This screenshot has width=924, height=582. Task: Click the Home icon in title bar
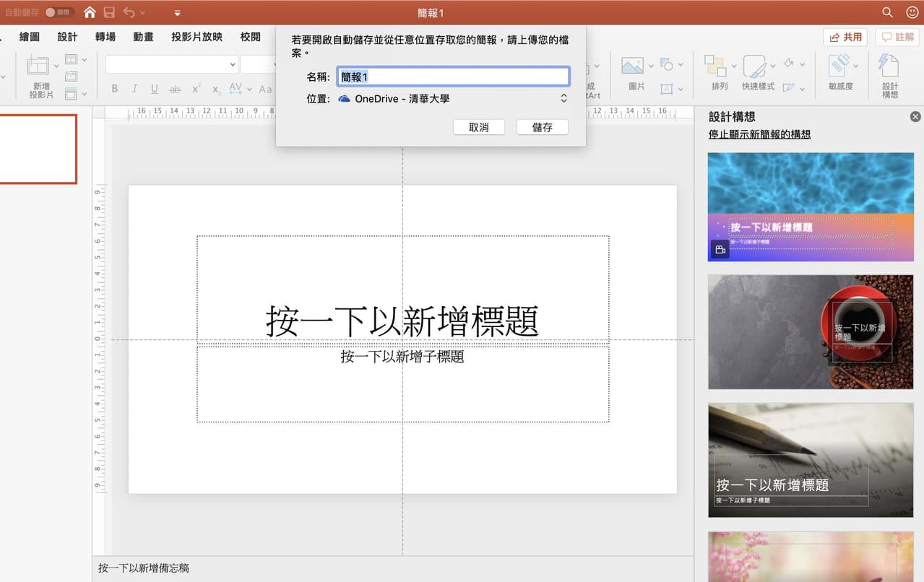(x=90, y=12)
